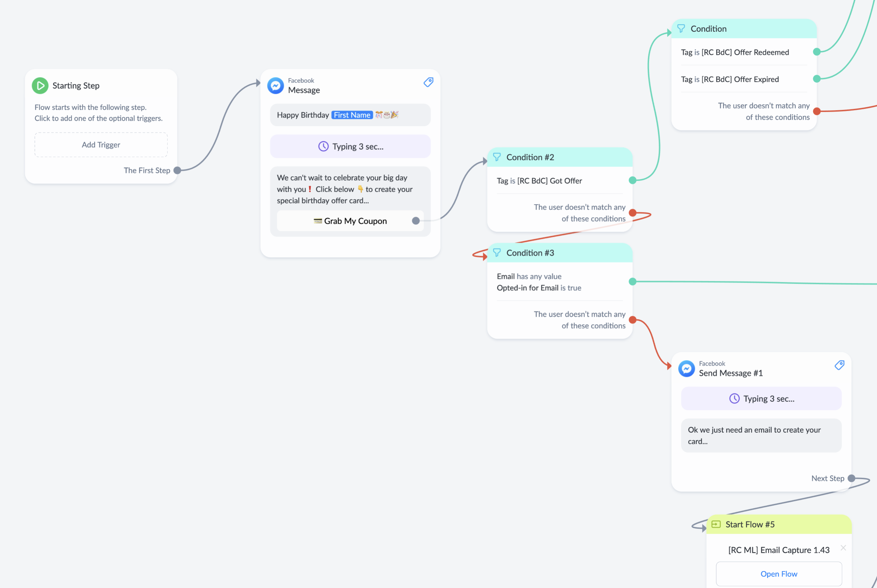This screenshot has height=588, width=877.
Task: Click the Add Trigger button
Action: click(101, 145)
